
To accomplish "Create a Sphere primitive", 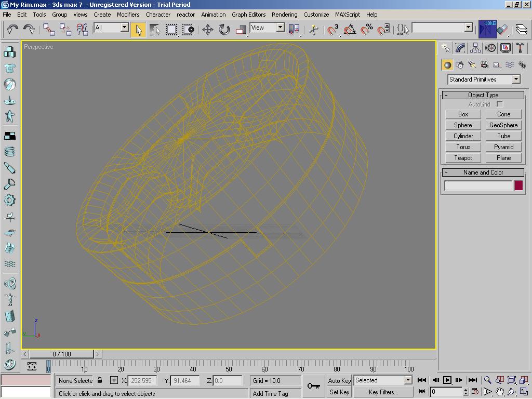I will [x=463, y=125].
